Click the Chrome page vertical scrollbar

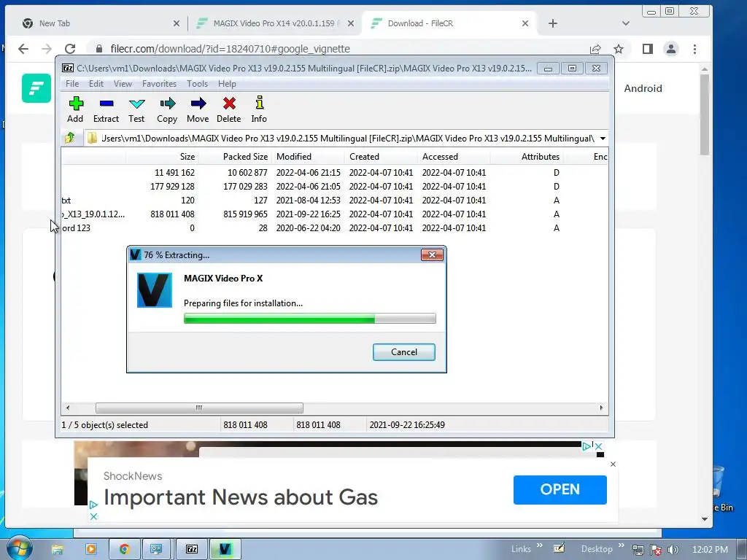[x=705, y=114]
